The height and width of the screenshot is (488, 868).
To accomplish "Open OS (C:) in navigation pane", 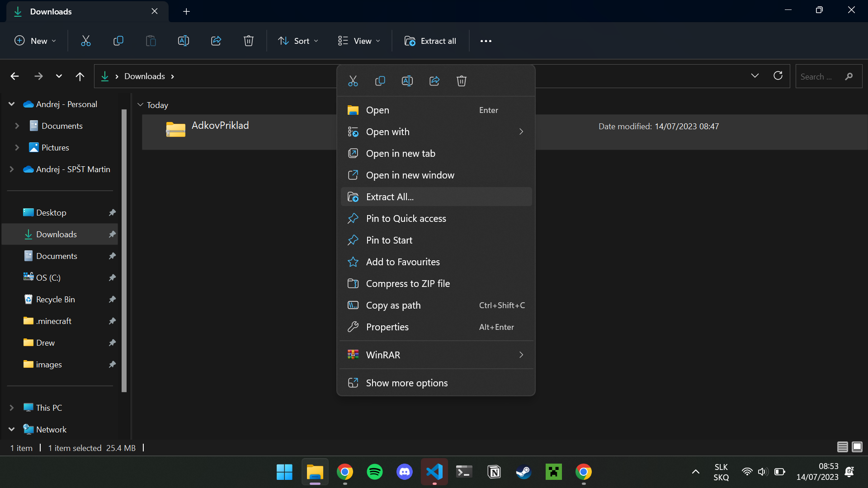I will [x=60, y=278].
